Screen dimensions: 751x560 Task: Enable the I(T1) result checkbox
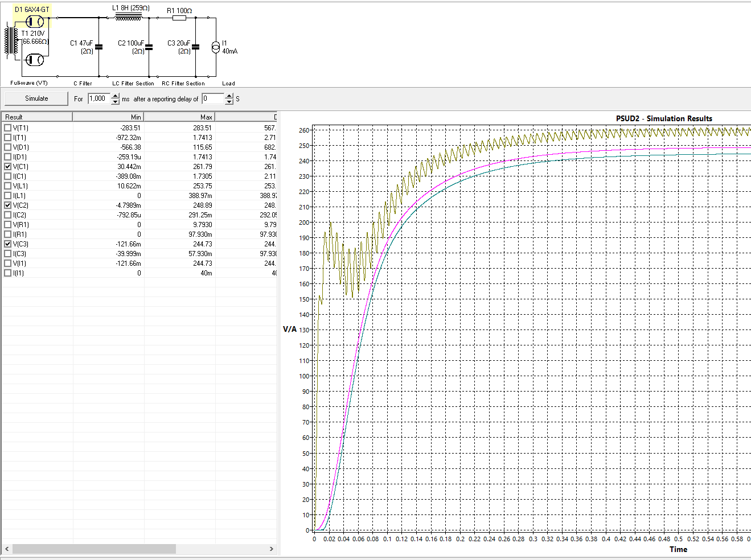[x=8, y=138]
